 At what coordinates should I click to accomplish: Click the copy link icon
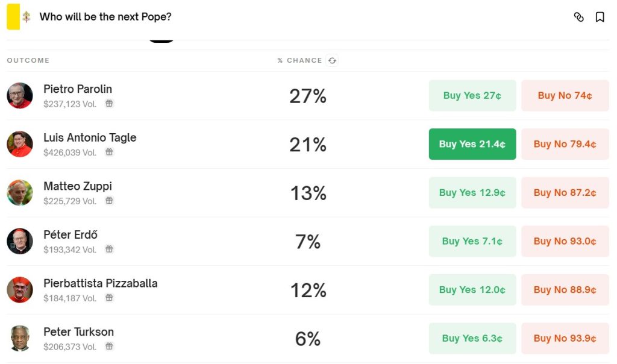[x=579, y=17]
